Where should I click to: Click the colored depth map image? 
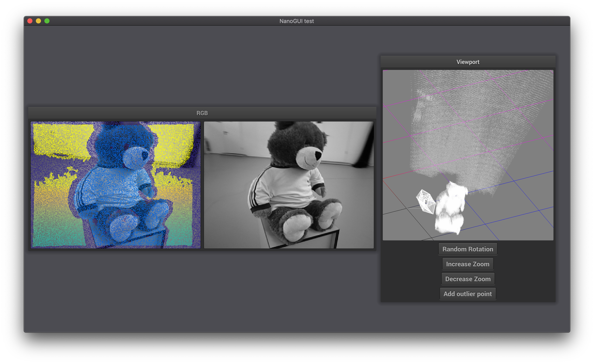(x=115, y=185)
